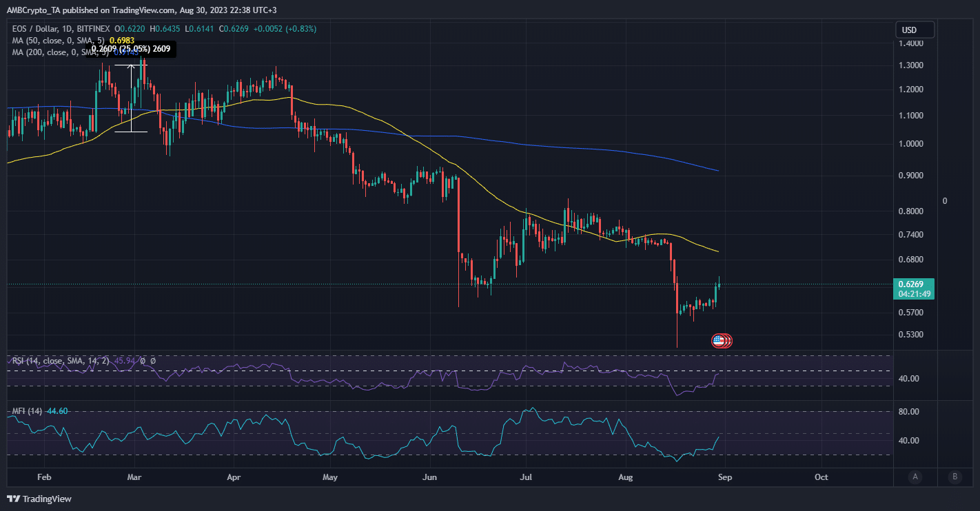
Task: Click the 1.1000 price axis label
Action: [x=912, y=116]
